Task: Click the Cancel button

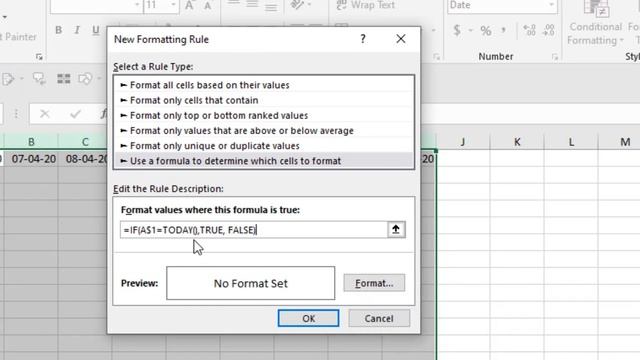Action: (379, 318)
